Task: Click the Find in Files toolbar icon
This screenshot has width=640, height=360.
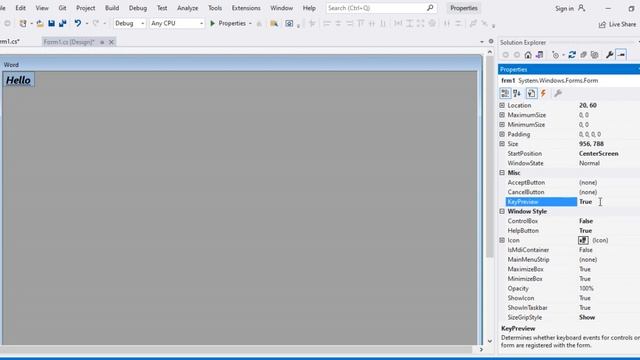Action: (x=274, y=24)
